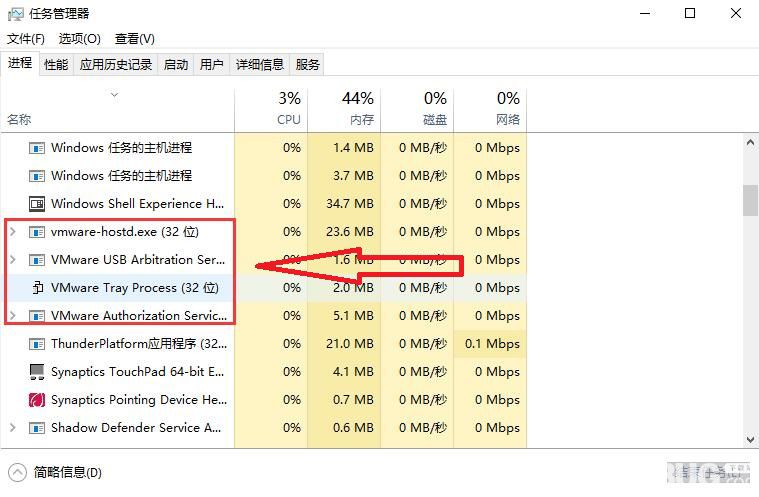Image resolution: width=759 pixels, height=497 pixels.
Task: Click the 21.0 MB memory value
Action: [x=350, y=344]
